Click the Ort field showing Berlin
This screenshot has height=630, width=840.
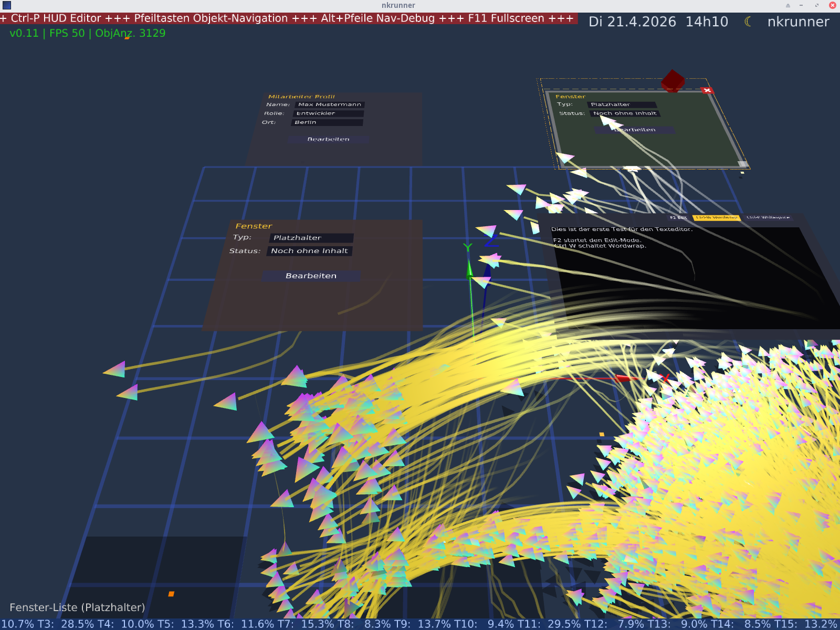[x=327, y=122]
